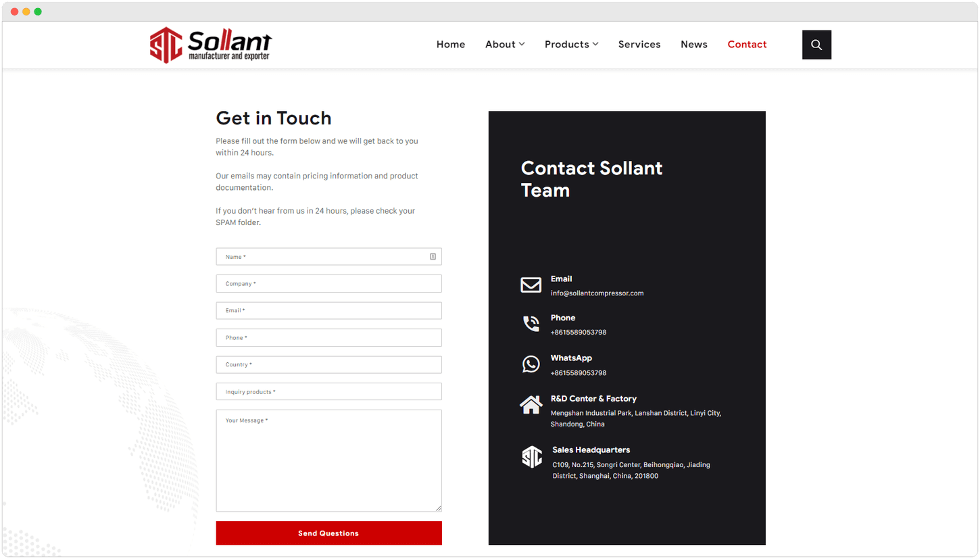980x559 pixels.
Task: Click the WhatsApp icon
Action: (x=531, y=364)
